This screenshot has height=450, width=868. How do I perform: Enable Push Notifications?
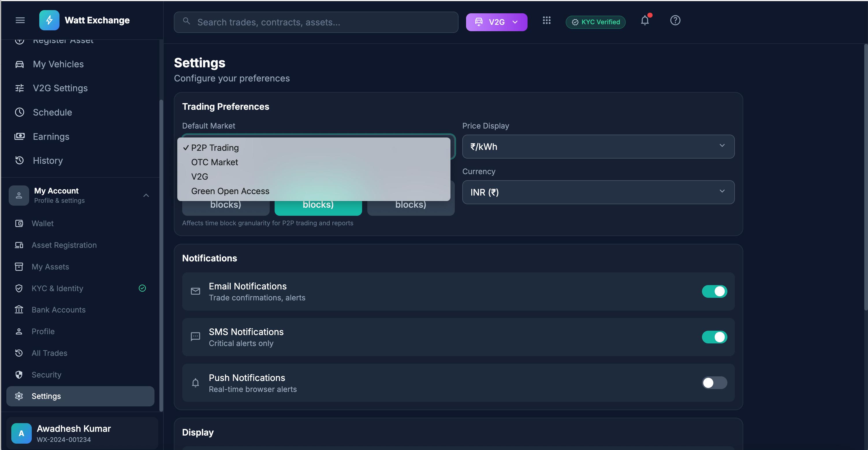pyautogui.click(x=714, y=383)
